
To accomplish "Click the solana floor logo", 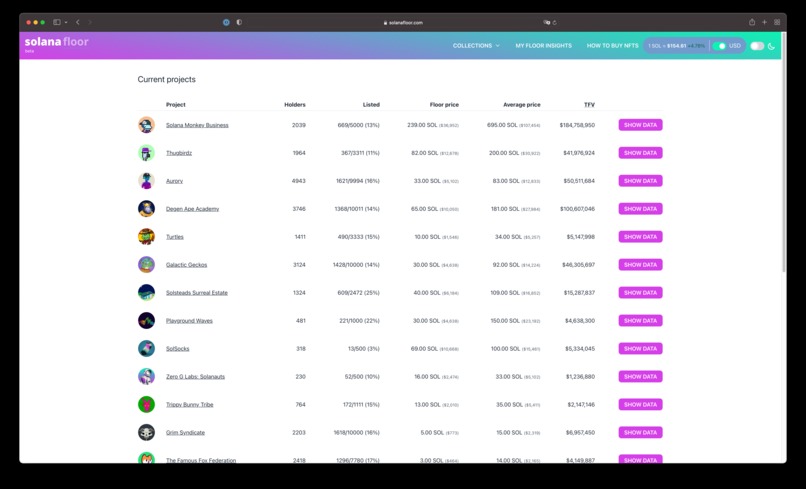I will (x=57, y=43).
